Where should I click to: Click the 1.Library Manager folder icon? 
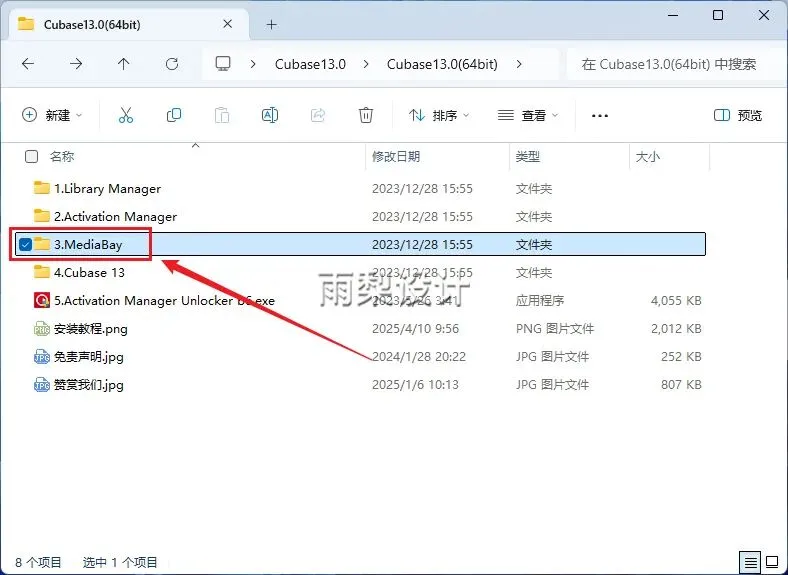click(42, 188)
